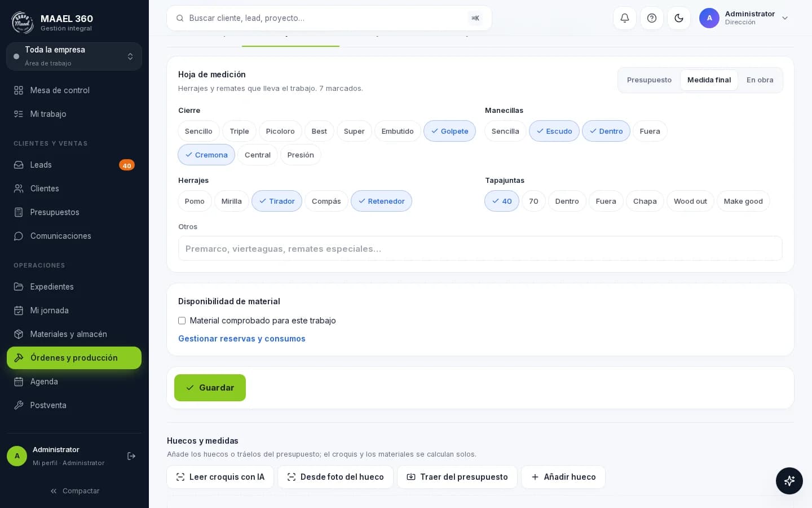Click Traer del presupuesto
The width and height of the screenshot is (812, 508).
click(x=457, y=477)
